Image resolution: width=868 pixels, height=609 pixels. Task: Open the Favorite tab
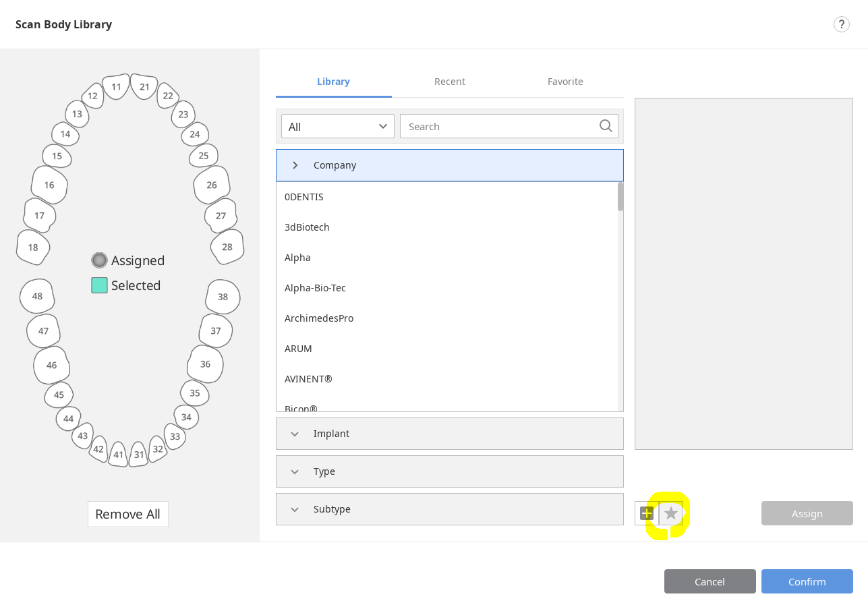[x=565, y=82]
